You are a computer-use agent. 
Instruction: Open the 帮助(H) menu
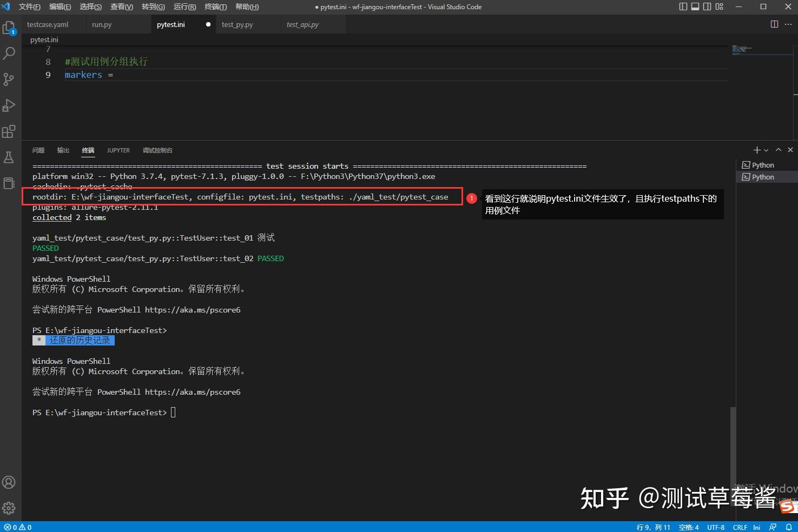click(x=247, y=7)
